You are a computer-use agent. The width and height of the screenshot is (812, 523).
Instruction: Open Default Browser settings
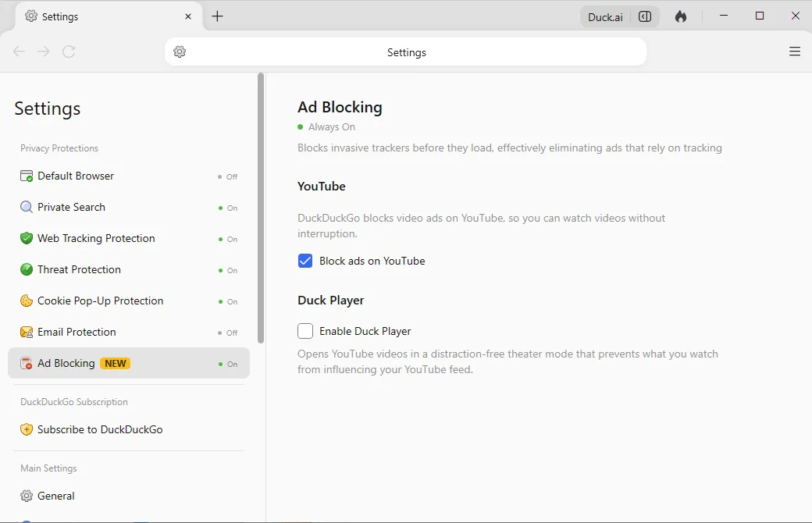[x=128, y=176]
